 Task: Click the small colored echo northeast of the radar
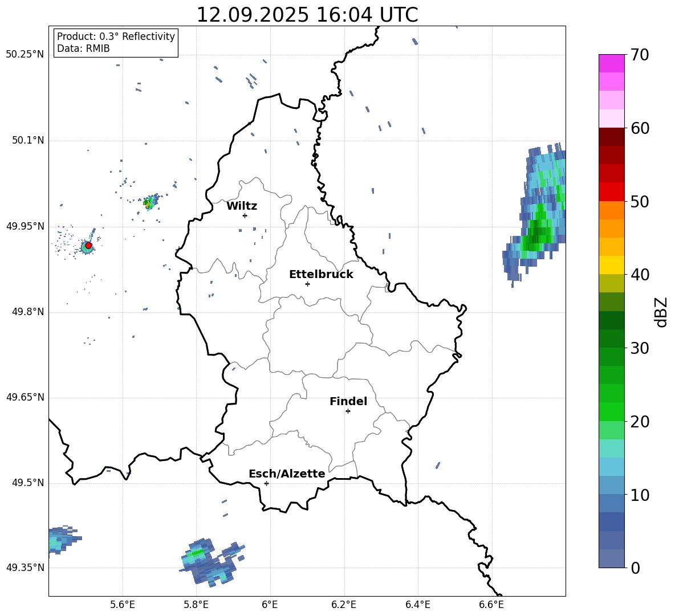coord(151,202)
